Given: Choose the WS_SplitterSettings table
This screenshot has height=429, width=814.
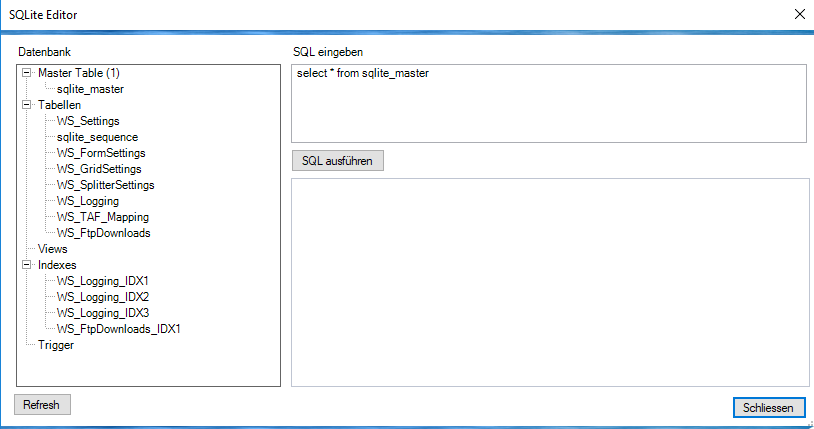Looking at the screenshot, I should tap(105, 185).
